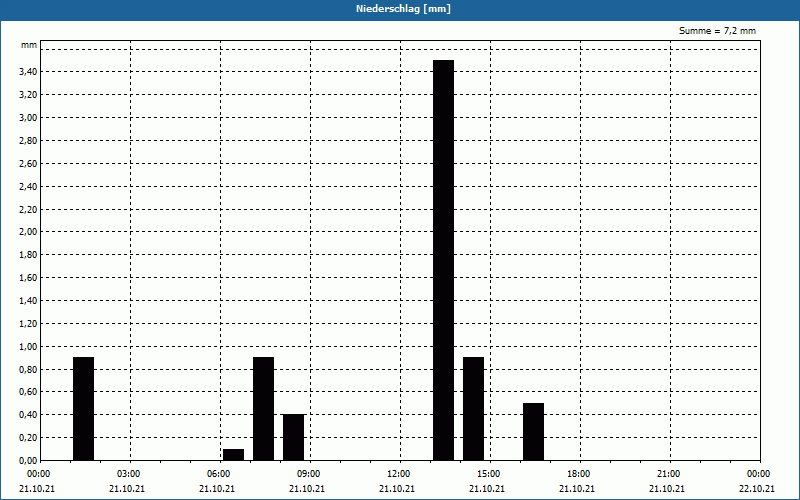Select the 21.10.21 date under 18:00

[x=577, y=489]
